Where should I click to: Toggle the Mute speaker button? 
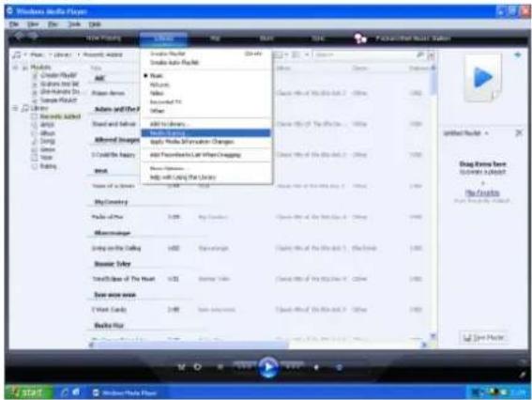point(316,367)
